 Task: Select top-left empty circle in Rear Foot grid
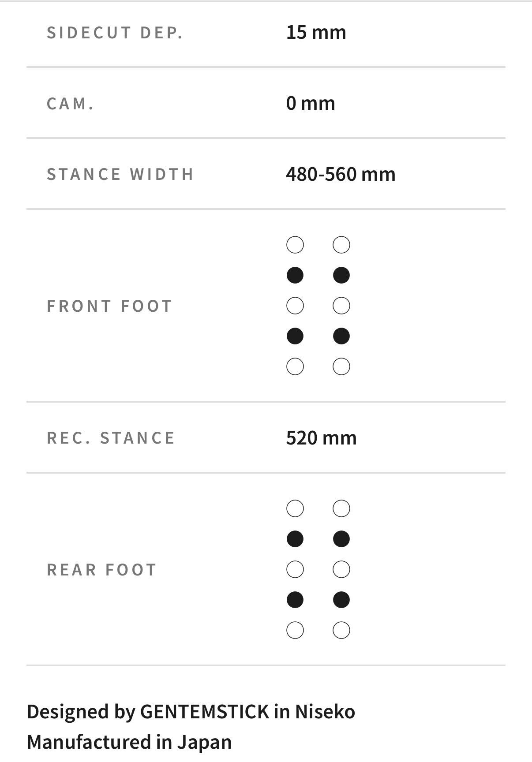click(x=295, y=508)
